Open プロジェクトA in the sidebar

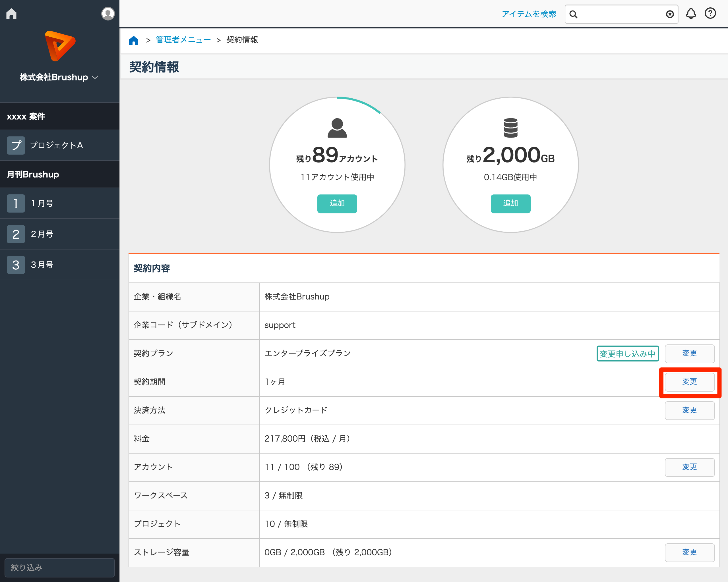click(60, 145)
